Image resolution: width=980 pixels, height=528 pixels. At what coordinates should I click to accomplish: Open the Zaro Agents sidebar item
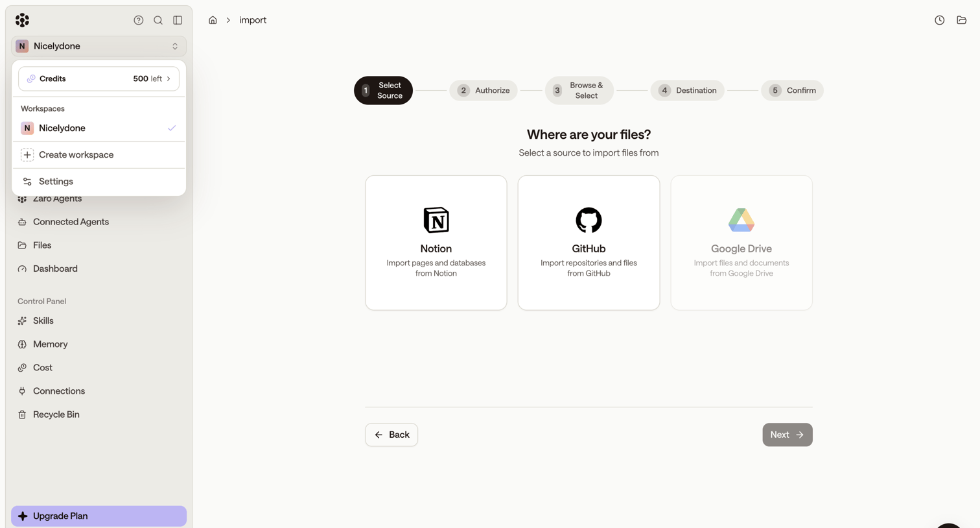click(x=99, y=198)
